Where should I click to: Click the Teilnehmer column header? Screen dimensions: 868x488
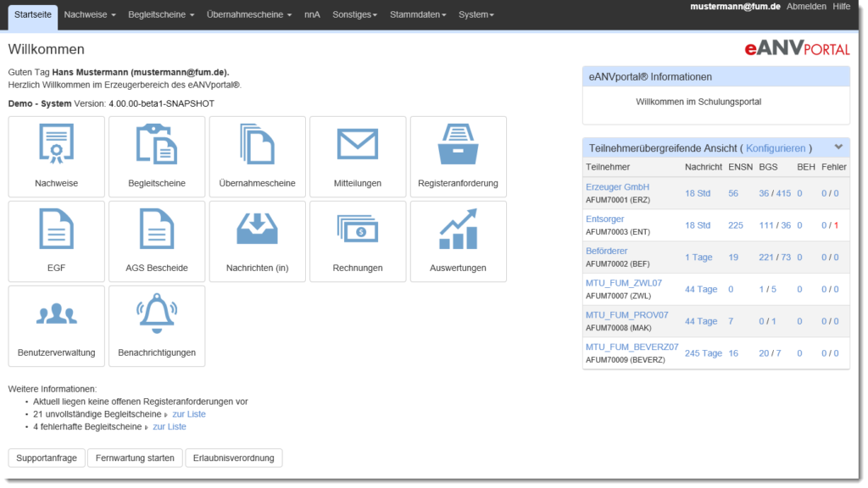click(608, 167)
